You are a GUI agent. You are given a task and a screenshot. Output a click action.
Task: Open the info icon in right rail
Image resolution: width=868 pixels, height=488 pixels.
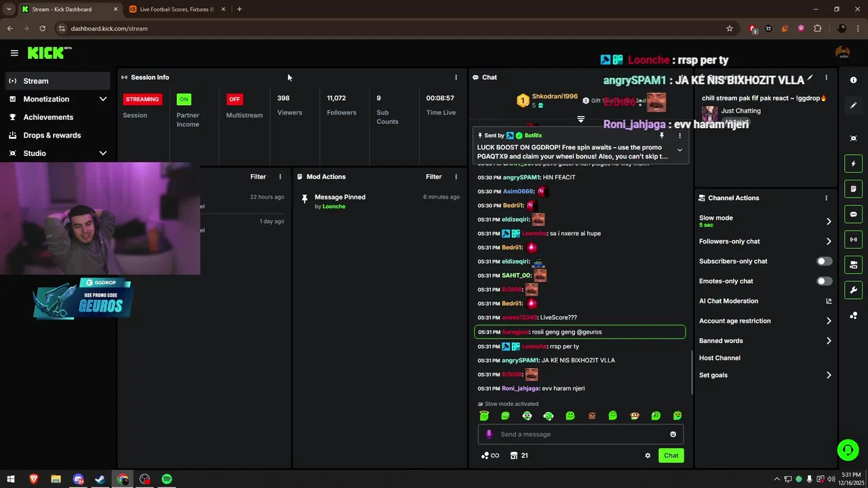click(x=853, y=80)
